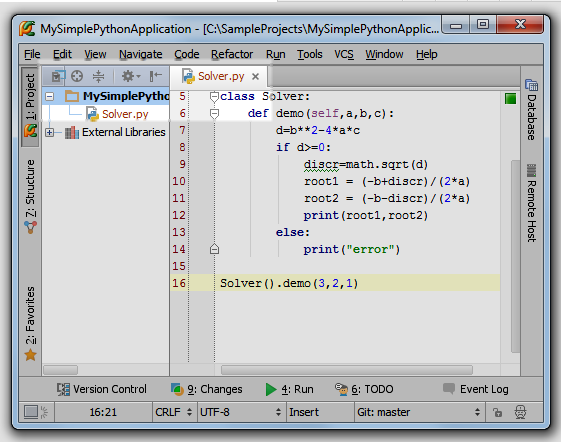This screenshot has height=442, width=561.
Task: Open the Window menu
Action: coord(384,54)
